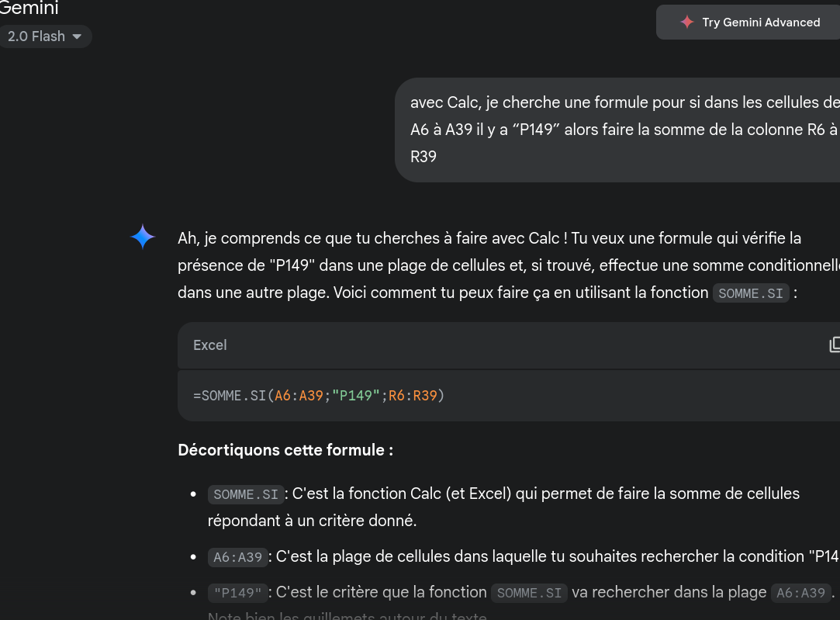Click the Gemini logo text at top left

click(x=28, y=8)
